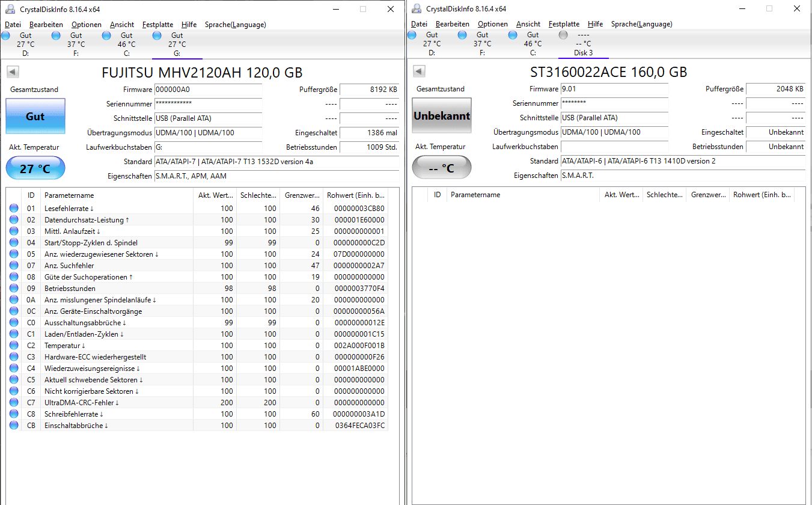The height and width of the screenshot is (505, 812).
Task: Click Puffergröße field showing 2048 KB
Action: 775,89
